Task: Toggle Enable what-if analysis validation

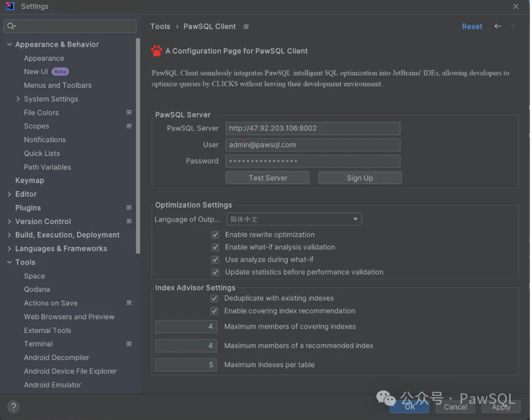Action: [x=215, y=247]
